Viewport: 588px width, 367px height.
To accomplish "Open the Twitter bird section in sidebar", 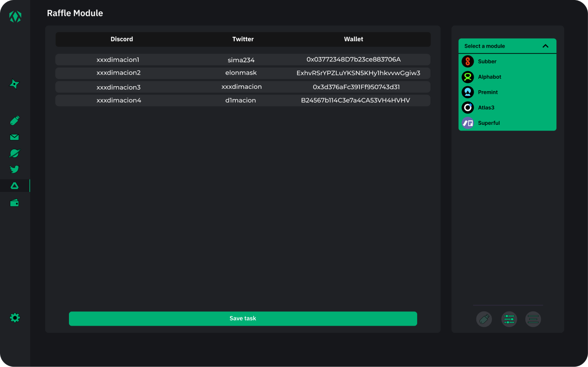I will (x=14, y=169).
